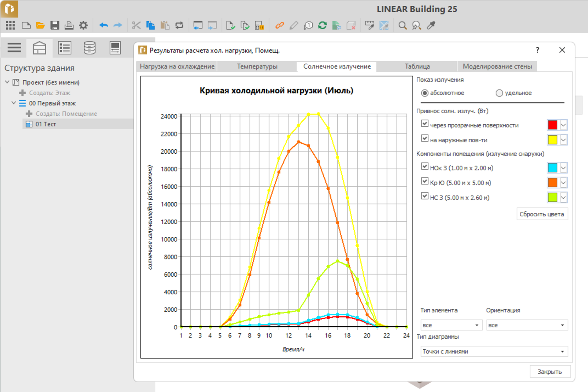Collapse the 'Проект (без имени)' tree node
This screenshot has width=588, height=392.
pyautogui.click(x=7, y=82)
